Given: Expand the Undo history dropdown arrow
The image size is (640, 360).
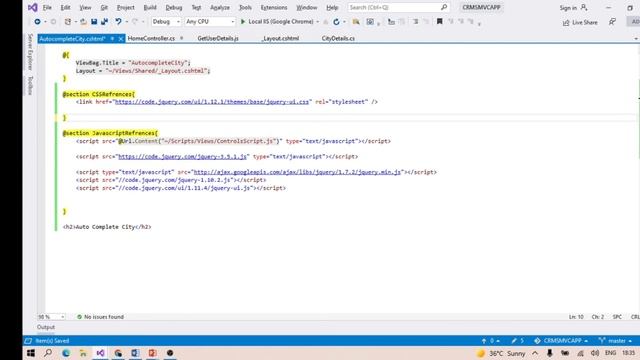Looking at the screenshot, I should (127, 22).
